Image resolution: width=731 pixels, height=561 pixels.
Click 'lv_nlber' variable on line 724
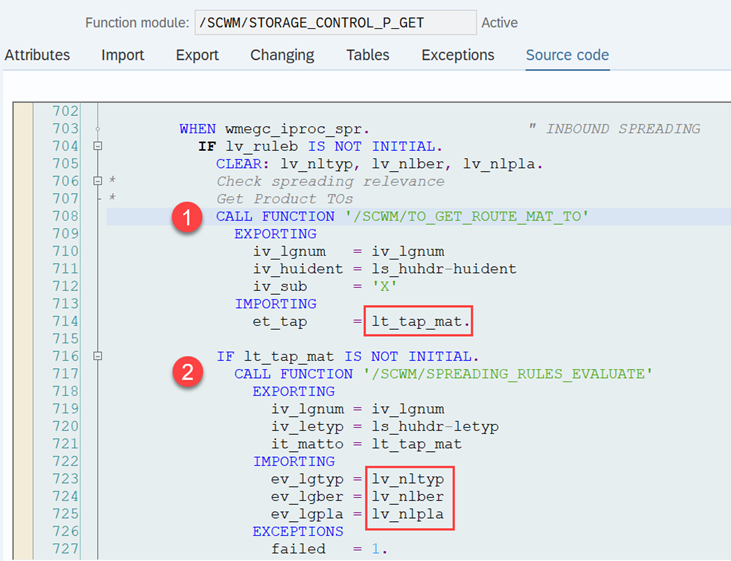click(x=408, y=497)
